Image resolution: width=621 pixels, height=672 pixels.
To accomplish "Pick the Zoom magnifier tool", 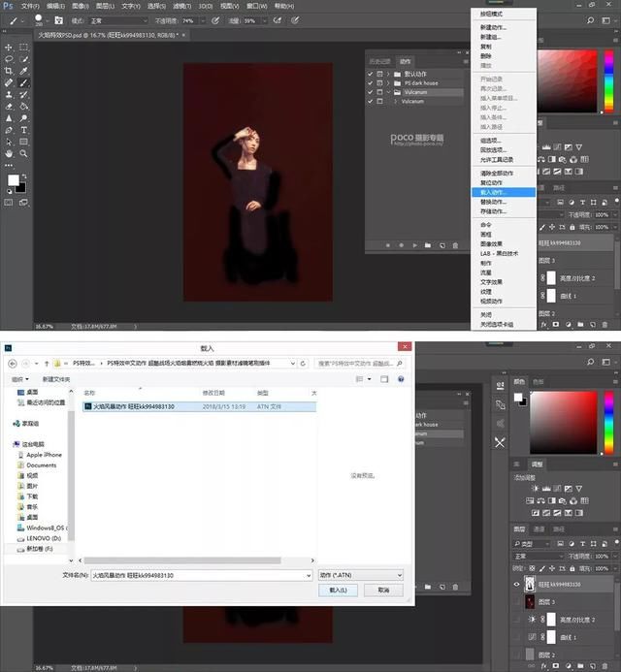I will tap(23, 153).
